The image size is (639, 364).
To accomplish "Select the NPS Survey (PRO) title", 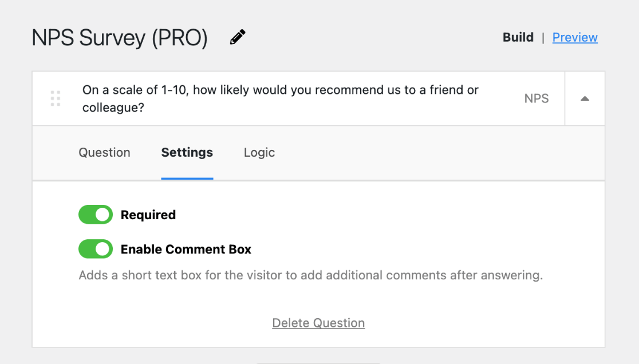I will click(120, 38).
